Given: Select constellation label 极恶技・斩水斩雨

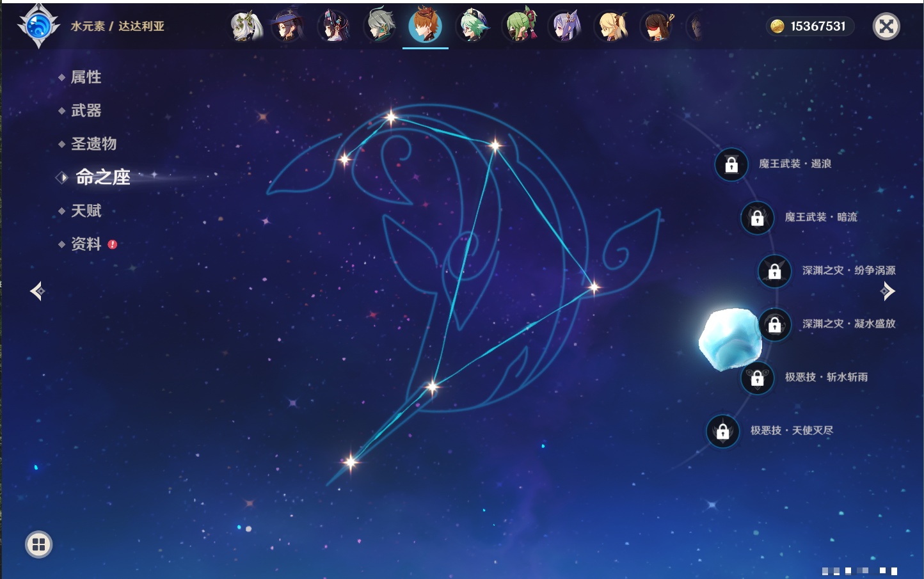Looking at the screenshot, I should tap(826, 377).
